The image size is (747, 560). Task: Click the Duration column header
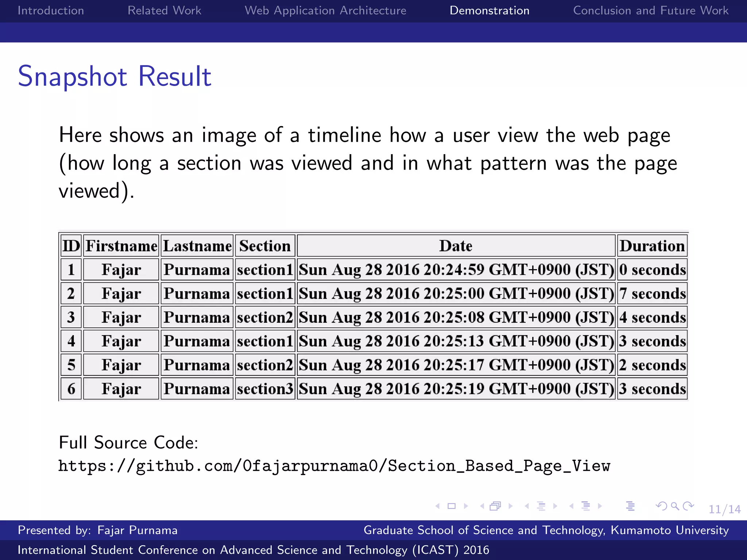coord(653,246)
